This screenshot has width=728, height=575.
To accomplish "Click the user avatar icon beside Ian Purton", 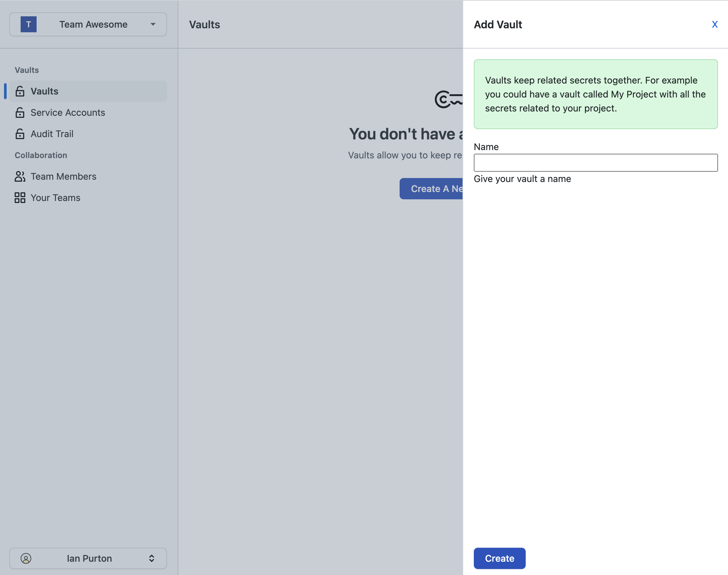I will pos(26,558).
